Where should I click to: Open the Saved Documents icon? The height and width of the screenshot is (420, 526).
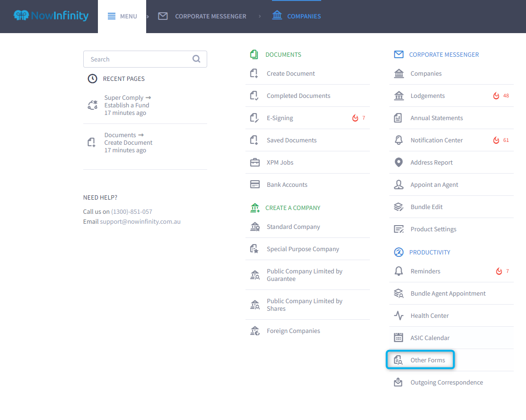[x=254, y=140]
